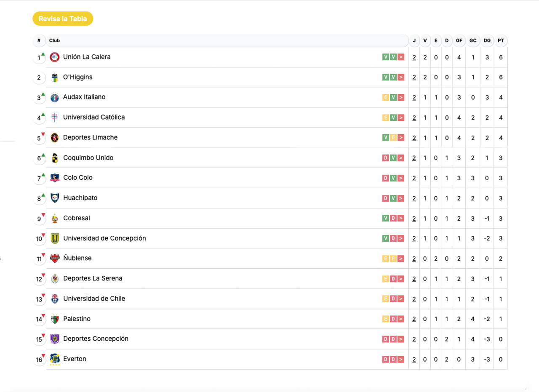Open the Universidad Católica team name
The image size is (539, 392).
94,117
